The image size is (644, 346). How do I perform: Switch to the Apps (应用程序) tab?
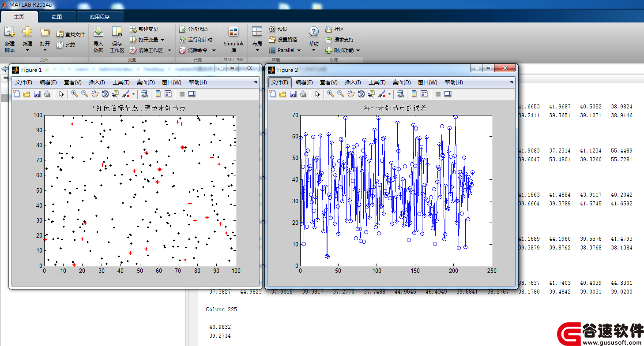(x=100, y=17)
